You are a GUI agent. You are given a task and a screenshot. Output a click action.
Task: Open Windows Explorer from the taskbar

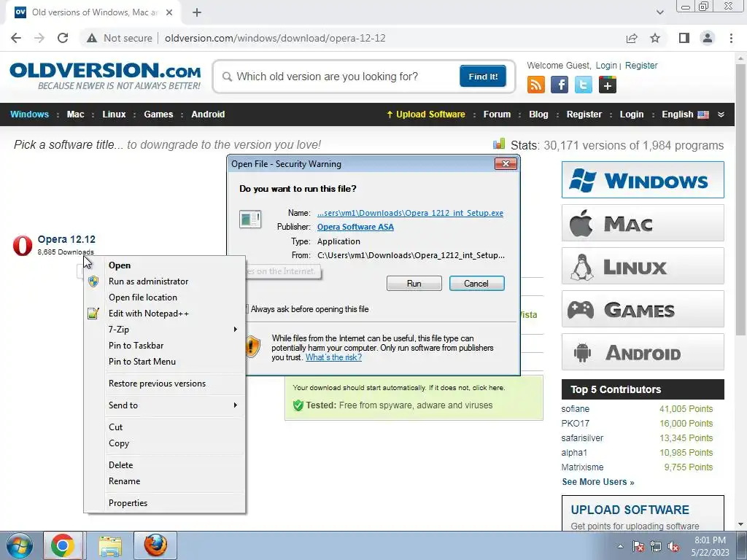111,545
